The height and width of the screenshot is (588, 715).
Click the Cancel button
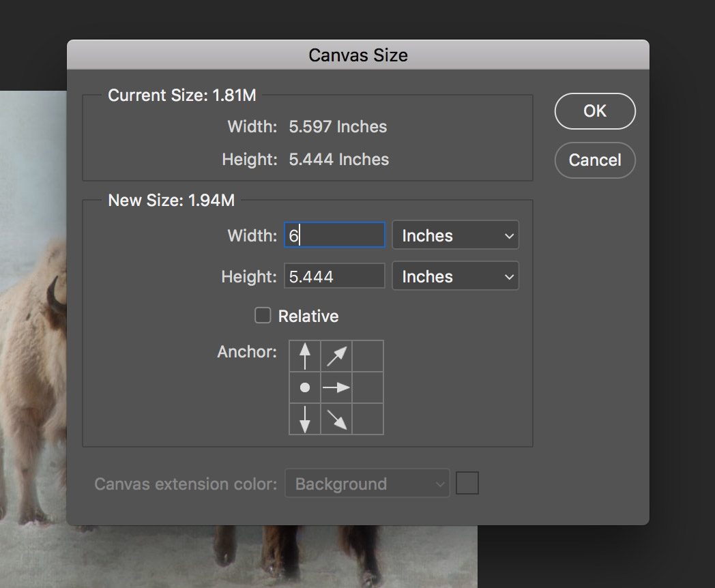595,160
